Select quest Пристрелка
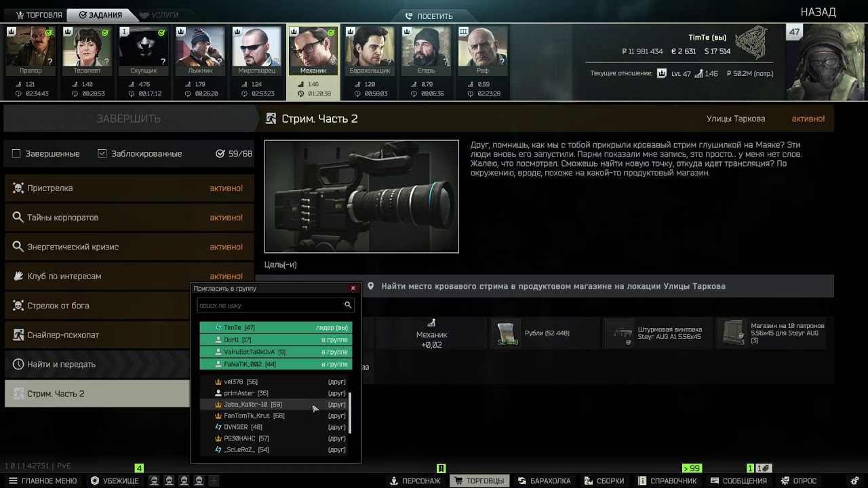 pos(129,188)
